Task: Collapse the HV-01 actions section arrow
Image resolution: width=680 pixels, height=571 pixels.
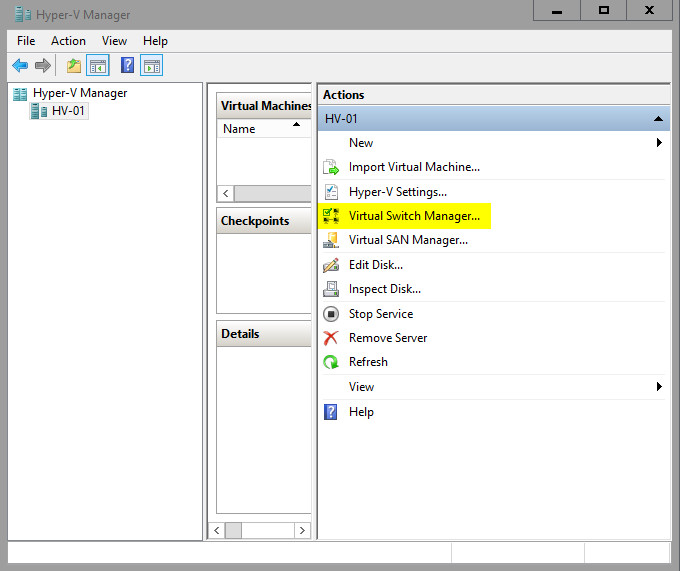Action: pyautogui.click(x=658, y=119)
